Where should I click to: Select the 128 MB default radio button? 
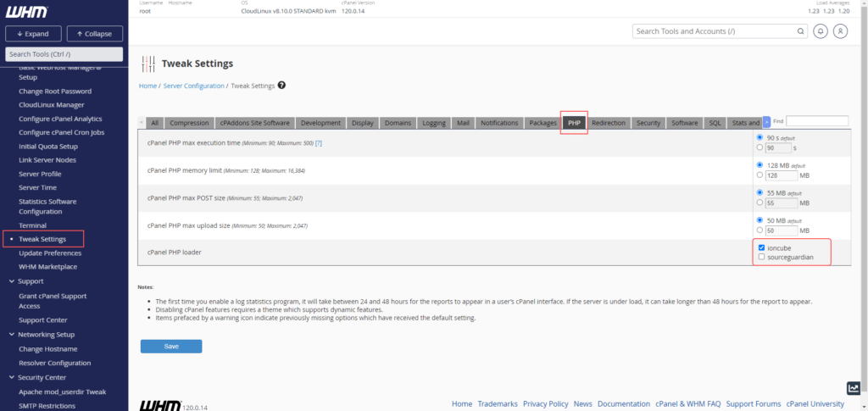click(x=760, y=165)
